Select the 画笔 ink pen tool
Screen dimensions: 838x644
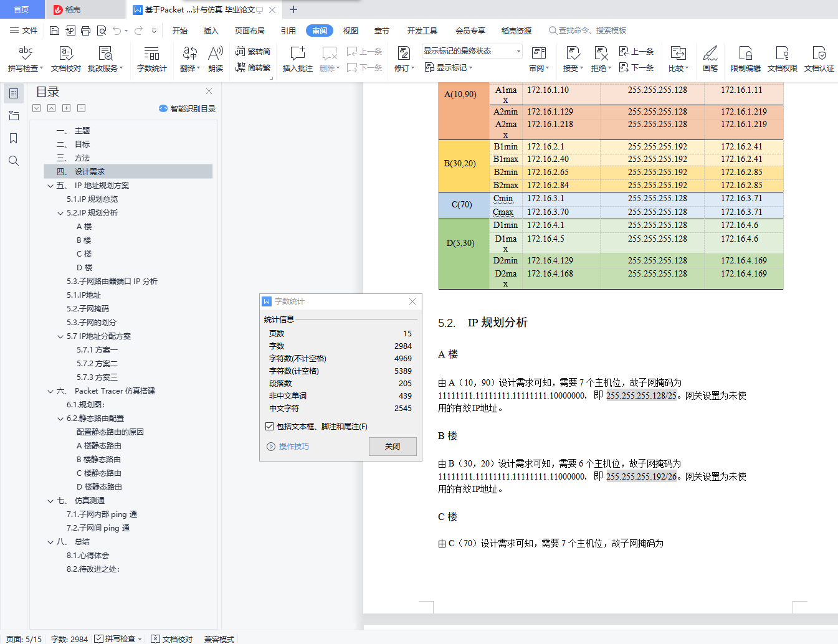pos(710,59)
